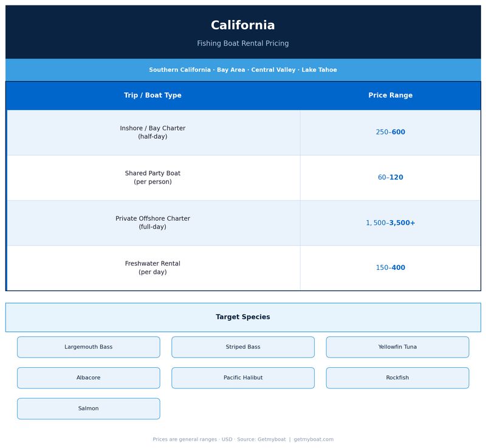Click the Albacore species tag
The image size is (486, 448).
[89, 378]
